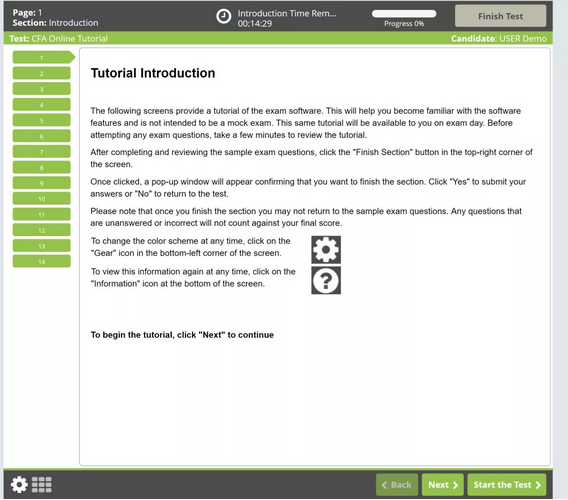568x500 pixels.
Task: Jump to page 3 in the sidebar
Action: tap(42, 89)
